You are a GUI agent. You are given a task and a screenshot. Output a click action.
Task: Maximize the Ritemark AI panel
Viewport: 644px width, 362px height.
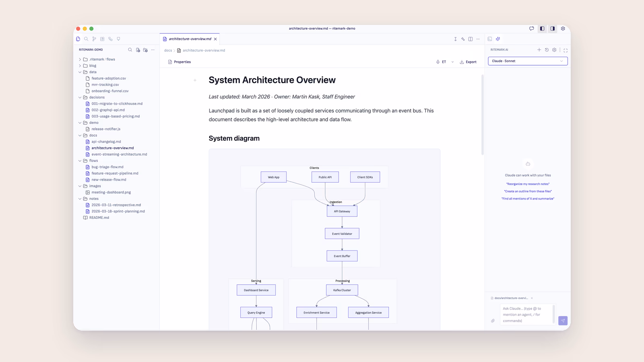566,50
